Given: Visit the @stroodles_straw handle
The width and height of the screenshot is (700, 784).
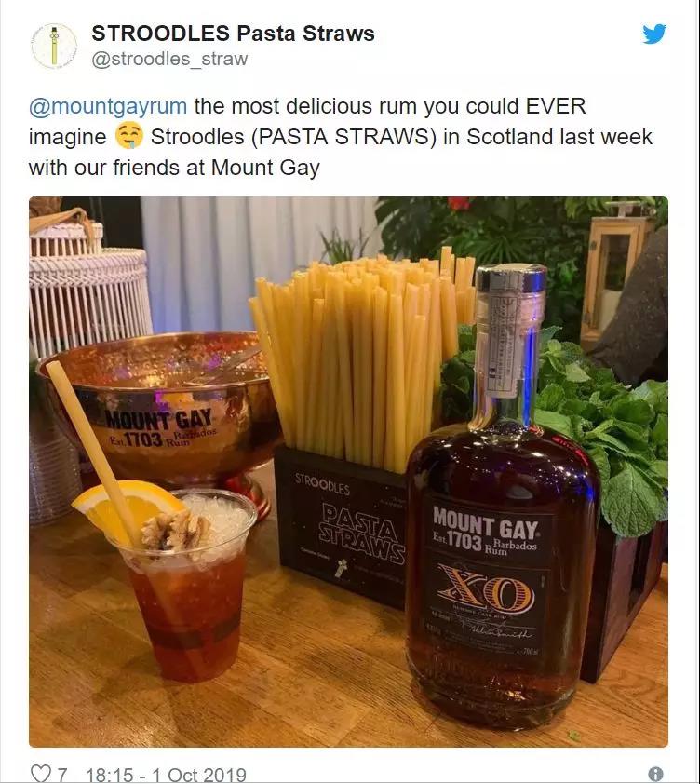Looking at the screenshot, I should [169, 59].
